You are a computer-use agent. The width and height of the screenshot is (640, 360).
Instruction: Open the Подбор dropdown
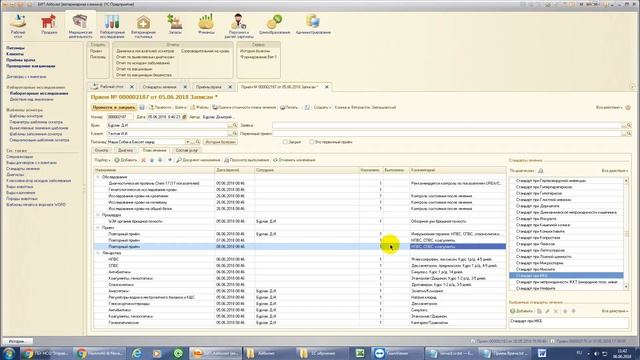tap(102, 160)
